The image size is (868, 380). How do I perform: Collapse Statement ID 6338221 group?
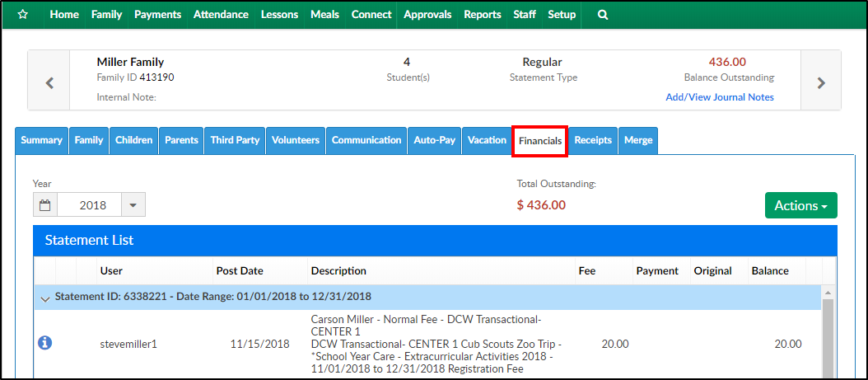click(44, 298)
